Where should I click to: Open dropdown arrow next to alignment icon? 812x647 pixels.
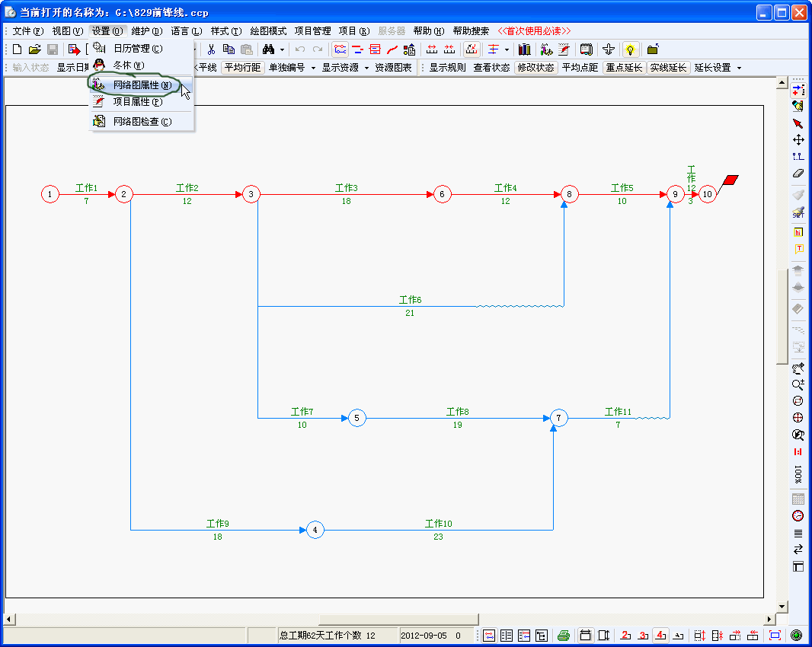pos(507,49)
